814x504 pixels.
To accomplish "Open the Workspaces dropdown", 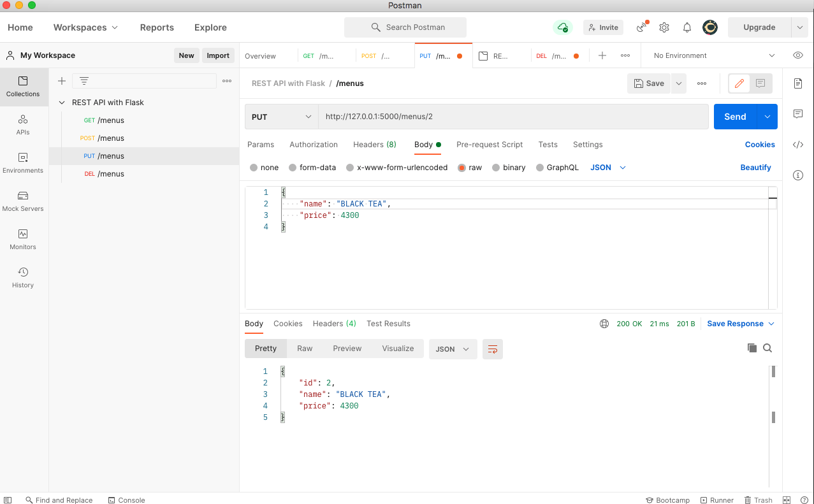I will click(x=85, y=27).
